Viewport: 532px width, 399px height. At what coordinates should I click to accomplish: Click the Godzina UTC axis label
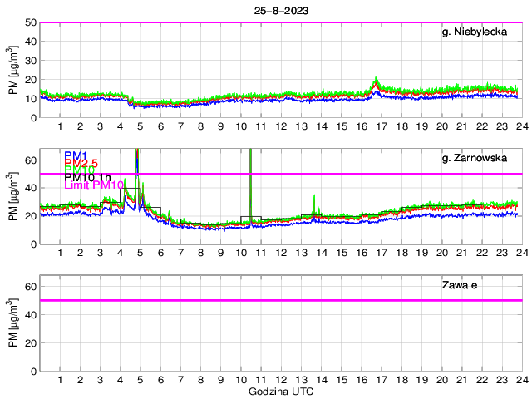[279, 391]
